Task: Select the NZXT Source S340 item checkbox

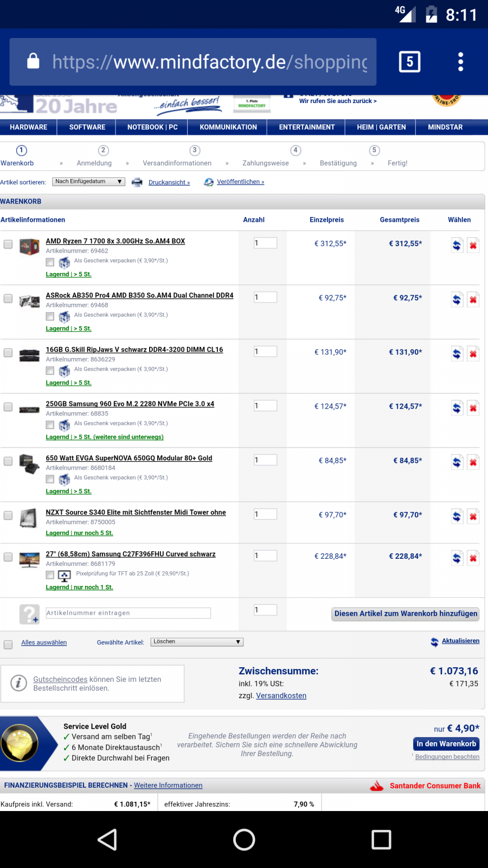Action: point(8,515)
